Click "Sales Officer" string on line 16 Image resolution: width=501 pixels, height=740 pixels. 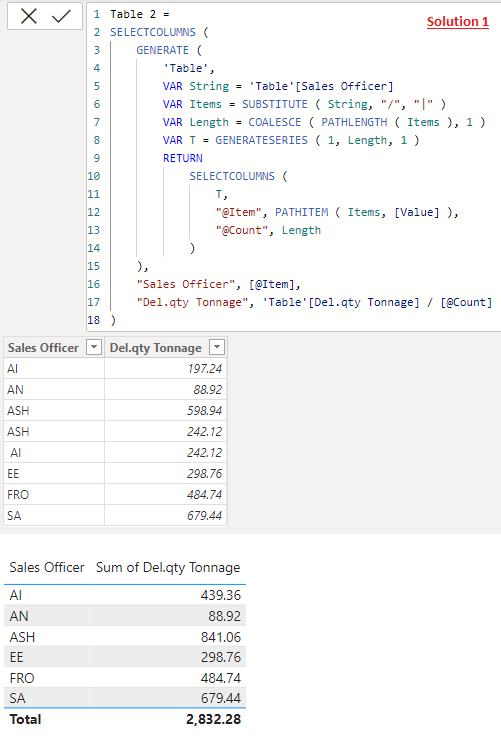pos(185,284)
